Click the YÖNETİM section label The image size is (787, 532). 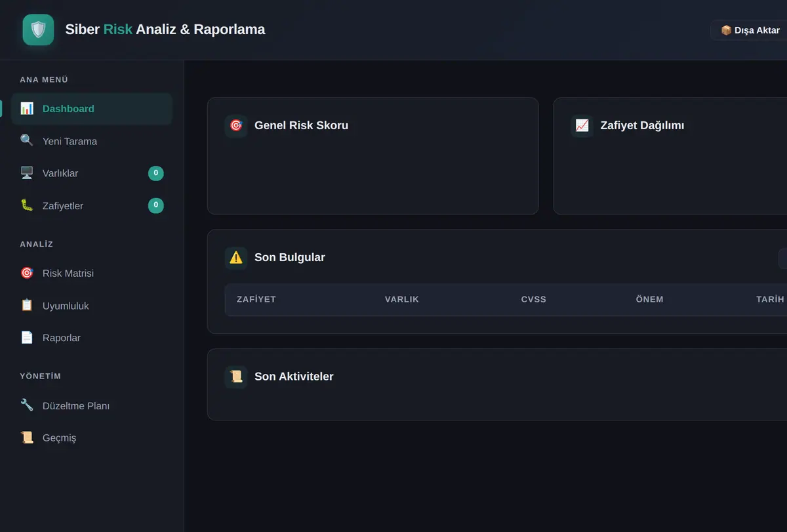[41, 376]
